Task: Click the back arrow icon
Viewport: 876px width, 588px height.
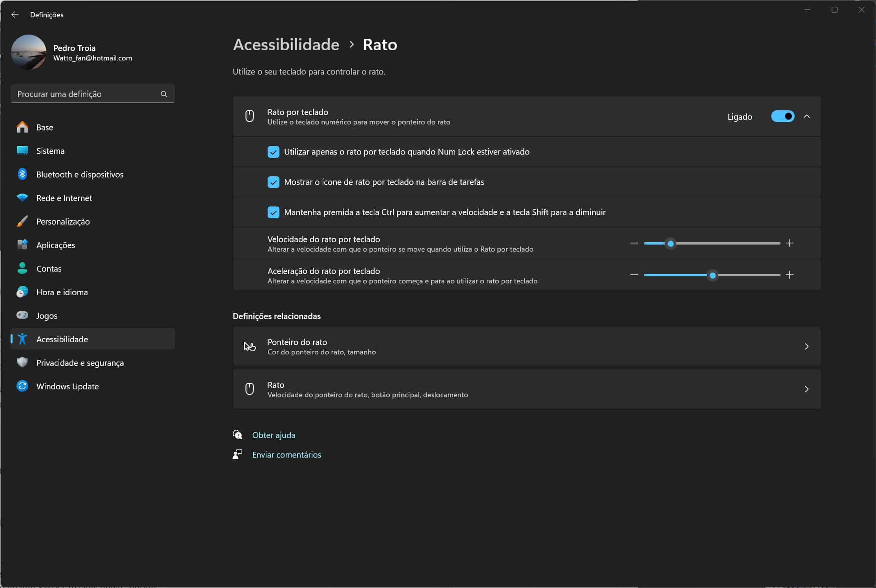Action: 15,15
